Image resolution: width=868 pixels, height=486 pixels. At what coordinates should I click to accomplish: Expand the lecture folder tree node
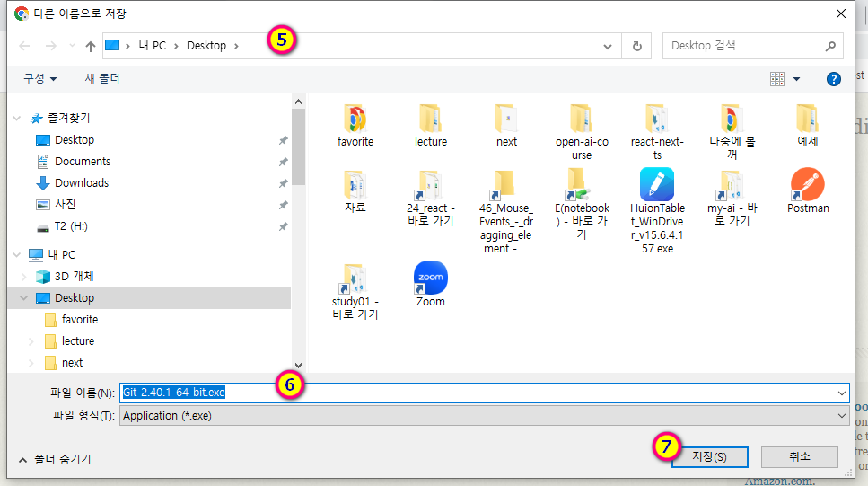click(32, 341)
